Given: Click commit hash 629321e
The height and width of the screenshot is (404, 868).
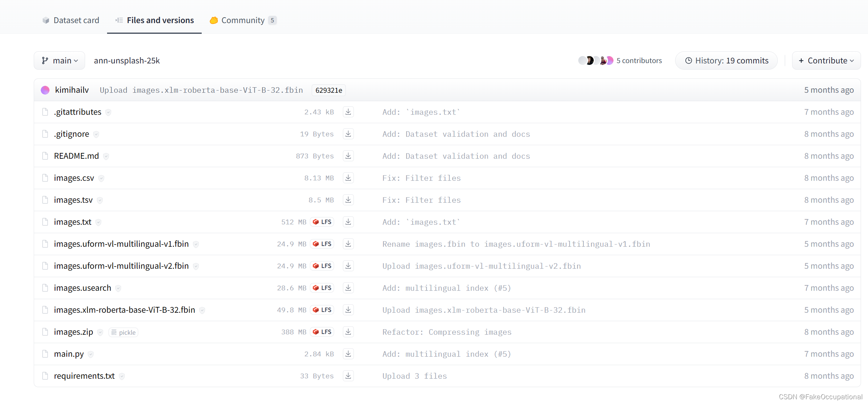Looking at the screenshot, I should pos(329,90).
